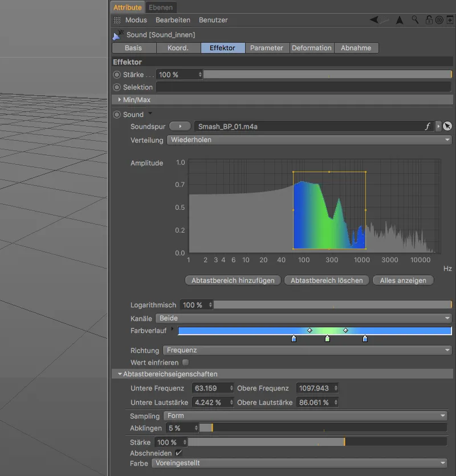Open a new Attribute manager with plus icon
Screen dimensions: 456x476
tap(450, 20)
